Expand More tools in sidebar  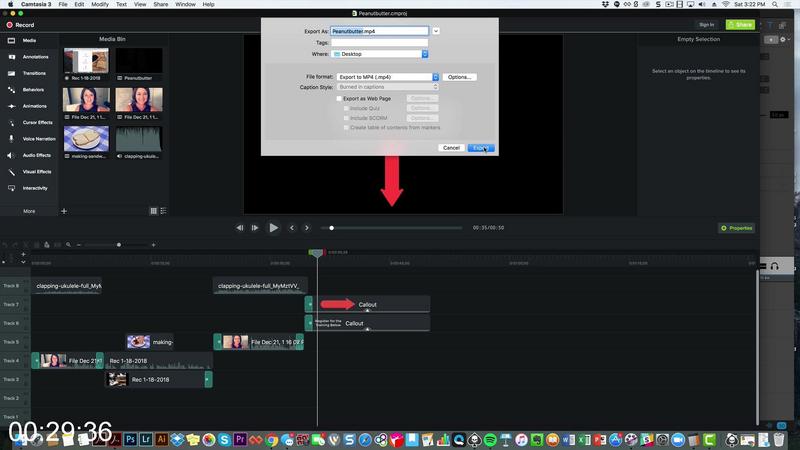pyautogui.click(x=29, y=211)
